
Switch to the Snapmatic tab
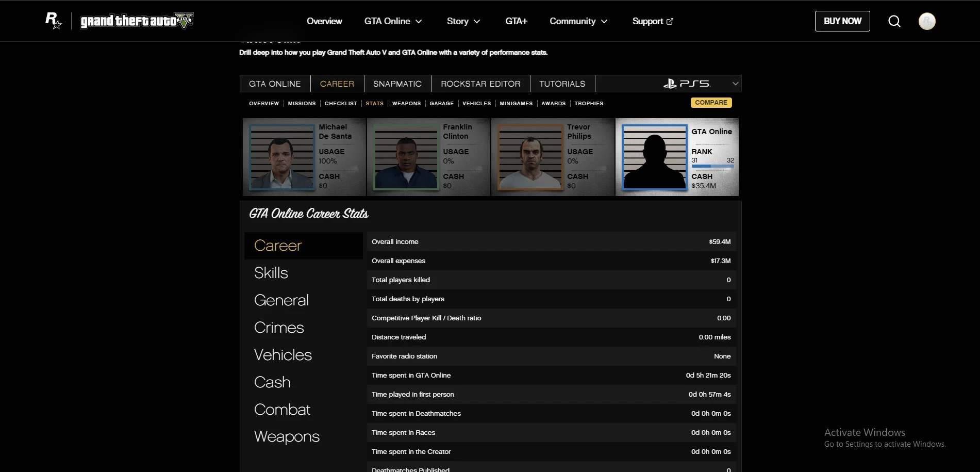pos(397,84)
